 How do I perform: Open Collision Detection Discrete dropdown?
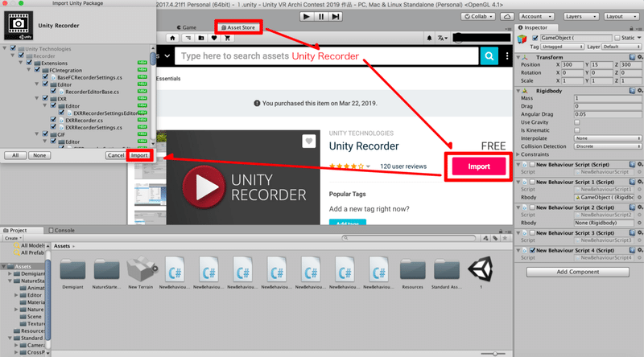pyautogui.click(x=608, y=146)
